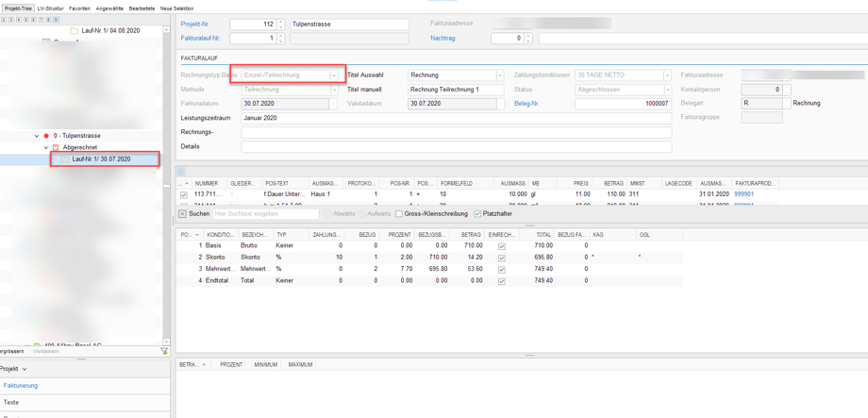
Task: Toggle Einrechnen checkbox for Mehrwert row
Action: [502, 270]
